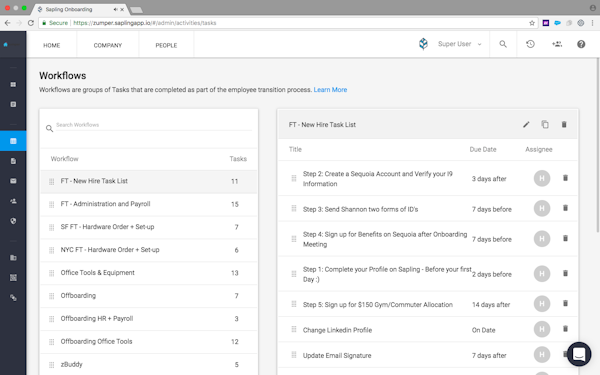Open the second-to-last sidebar icon below the building icon
600x375 pixels.
pyautogui.click(x=13, y=277)
